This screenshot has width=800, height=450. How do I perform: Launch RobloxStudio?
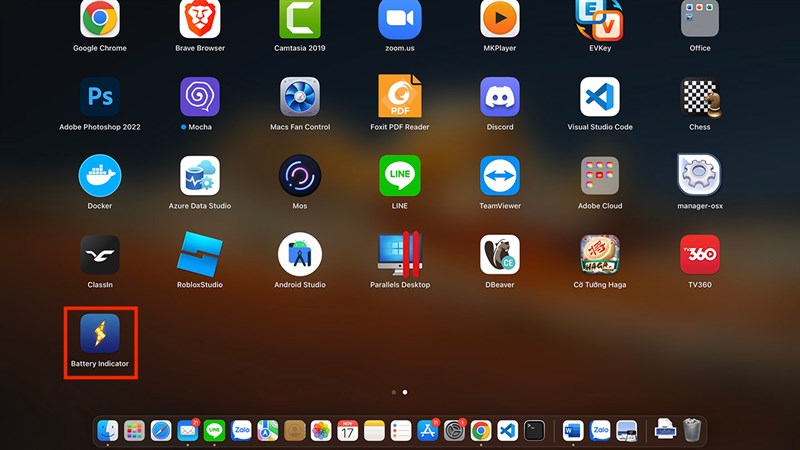pos(200,254)
